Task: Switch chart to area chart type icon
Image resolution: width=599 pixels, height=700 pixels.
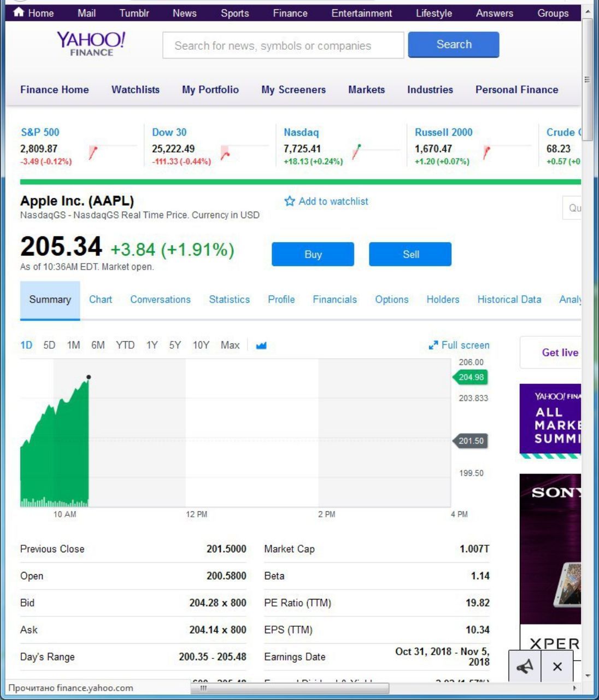Action: coord(261,345)
